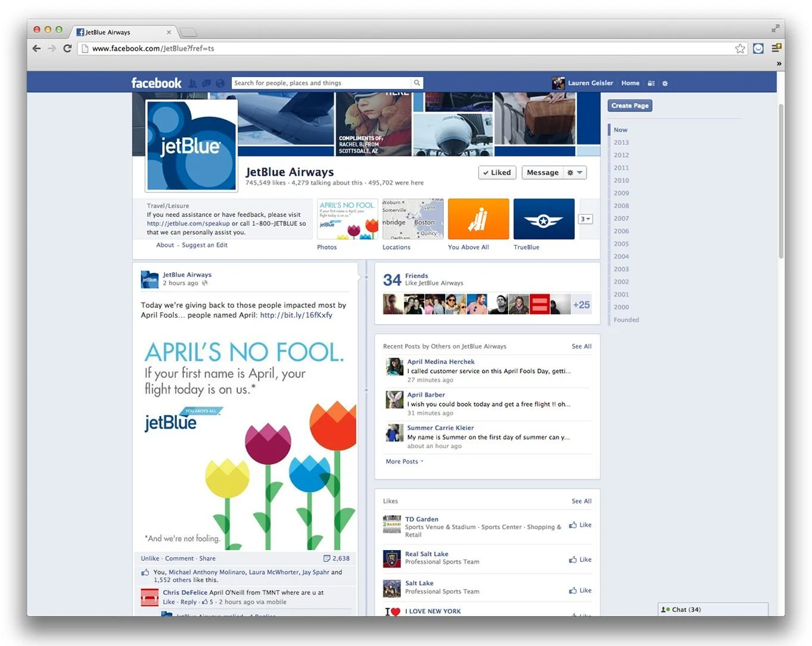This screenshot has width=812, height=646.
Task: Expand the More Posts dropdown
Action: point(405,461)
